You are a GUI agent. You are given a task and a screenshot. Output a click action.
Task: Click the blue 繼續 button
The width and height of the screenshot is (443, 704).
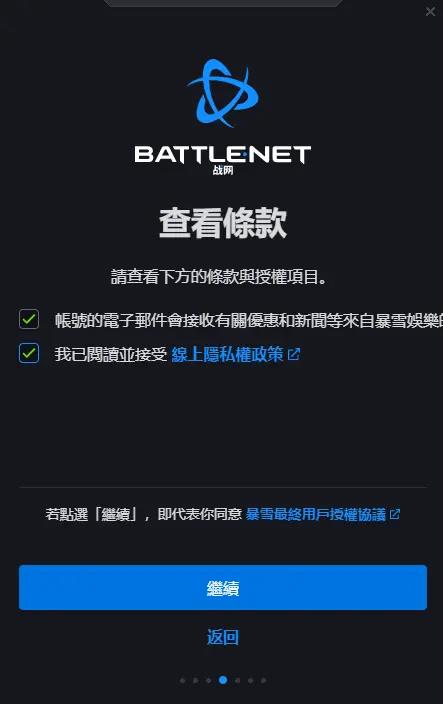pos(223,587)
